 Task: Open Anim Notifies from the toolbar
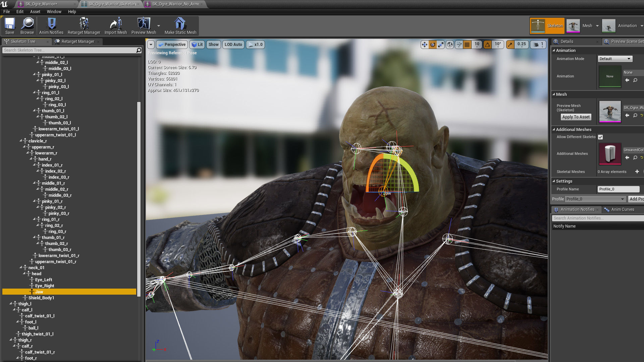pyautogui.click(x=51, y=26)
